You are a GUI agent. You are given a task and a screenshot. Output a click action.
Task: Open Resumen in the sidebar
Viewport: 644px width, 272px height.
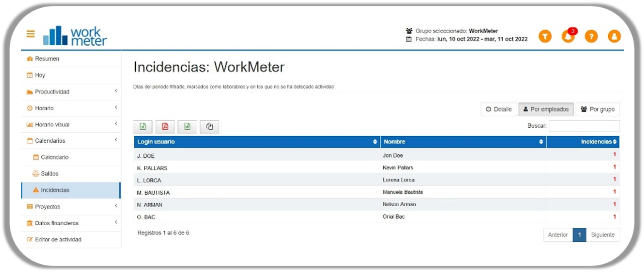click(47, 59)
